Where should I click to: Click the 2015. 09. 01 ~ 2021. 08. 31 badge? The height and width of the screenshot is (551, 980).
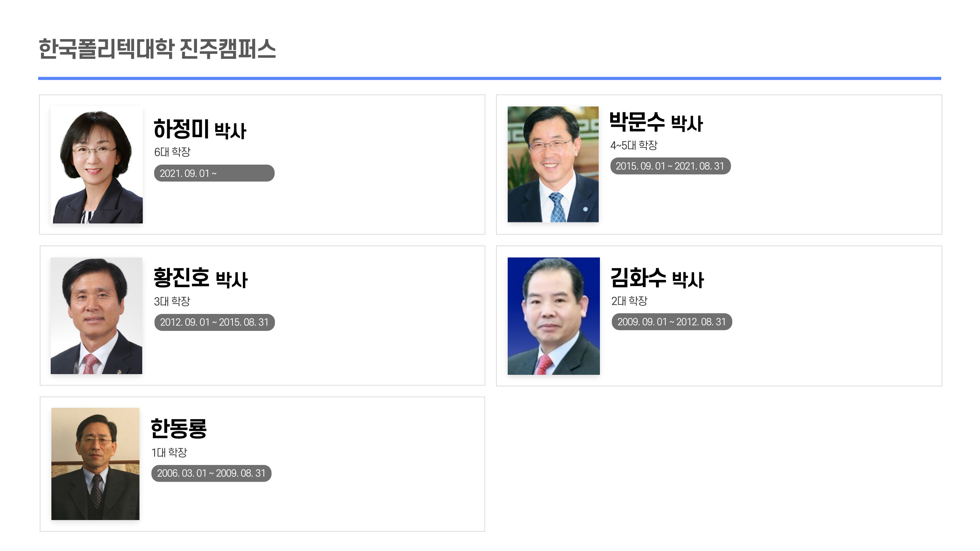click(670, 166)
